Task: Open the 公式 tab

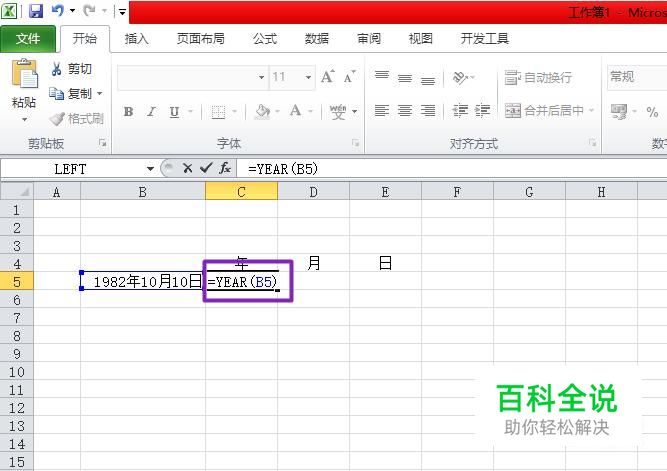Action: (x=265, y=39)
